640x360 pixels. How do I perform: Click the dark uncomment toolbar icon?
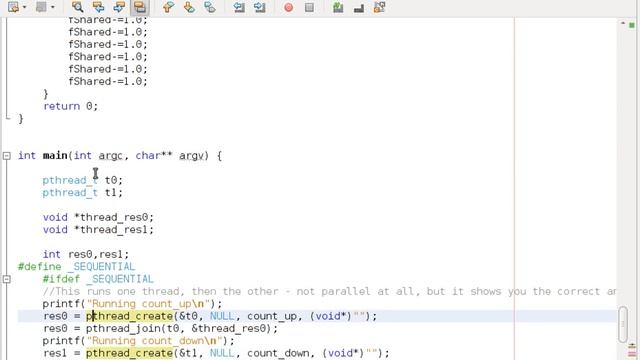(359, 8)
